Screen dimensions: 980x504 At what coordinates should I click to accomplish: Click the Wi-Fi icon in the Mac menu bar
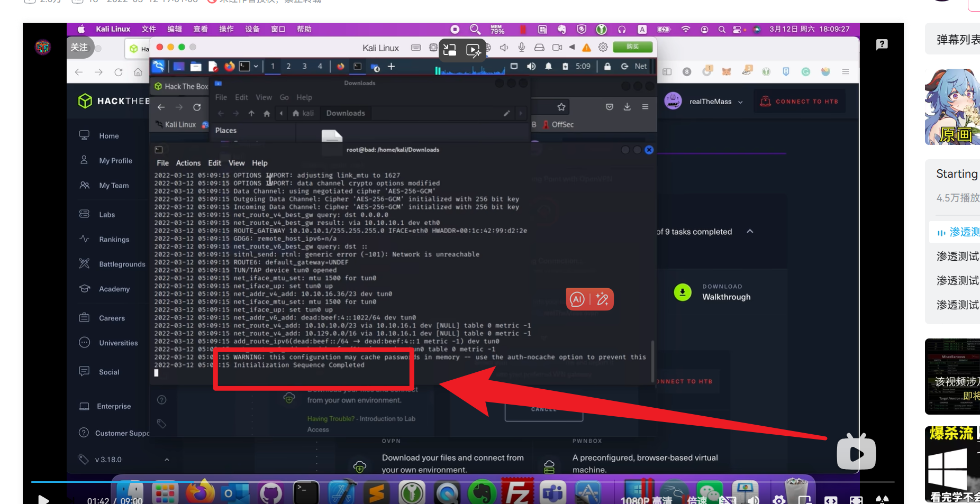coord(686,29)
